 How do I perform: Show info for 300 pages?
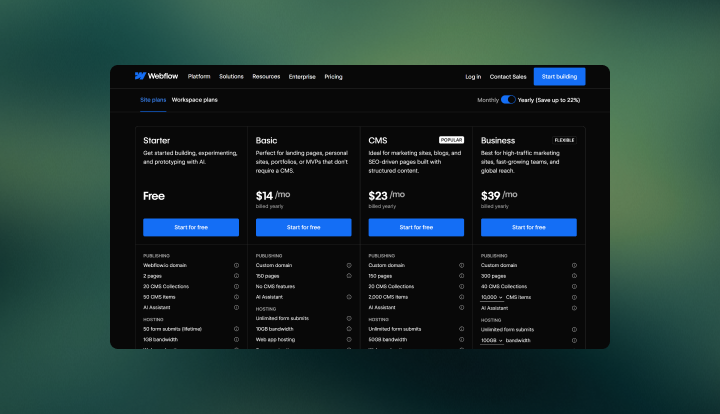click(574, 276)
